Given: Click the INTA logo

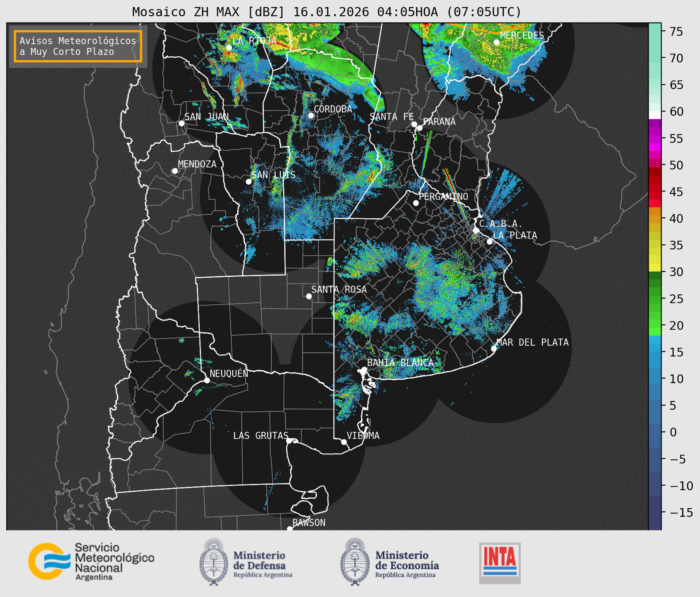Looking at the screenshot, I should [500, 563].
